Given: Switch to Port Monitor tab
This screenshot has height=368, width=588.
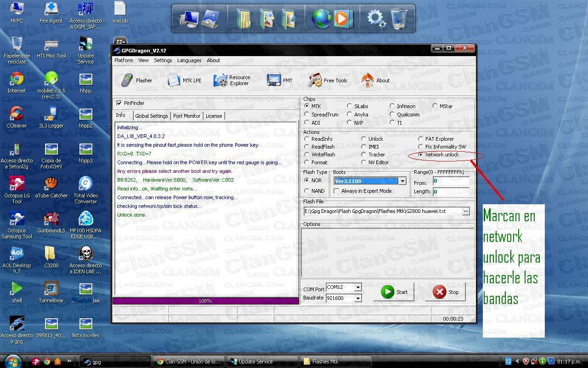Looking at the screenshot, I should click(x=187, y=116).
